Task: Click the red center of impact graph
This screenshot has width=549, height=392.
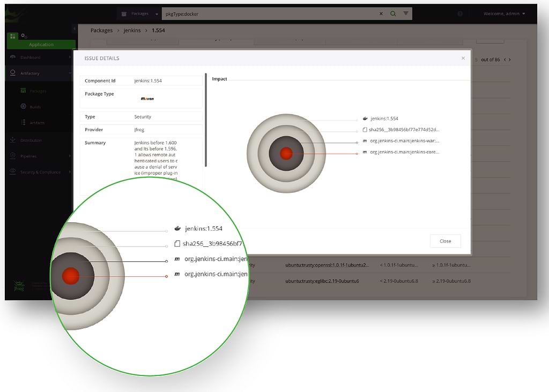Action: tap(286, 153)
